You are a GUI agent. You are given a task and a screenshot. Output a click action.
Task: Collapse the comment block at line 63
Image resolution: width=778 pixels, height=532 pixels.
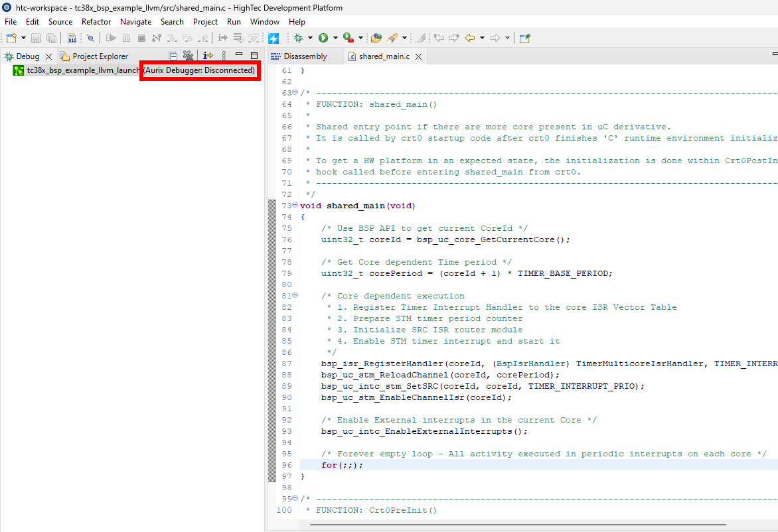tap(295, 93)
